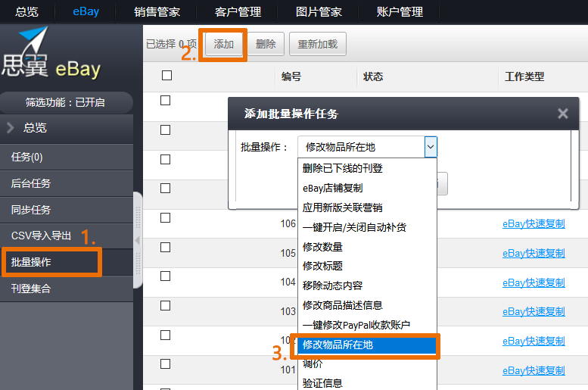This screenshot has width=588, height=390.
Task: Tick the first row checkbox below the header
Action: 166,100
